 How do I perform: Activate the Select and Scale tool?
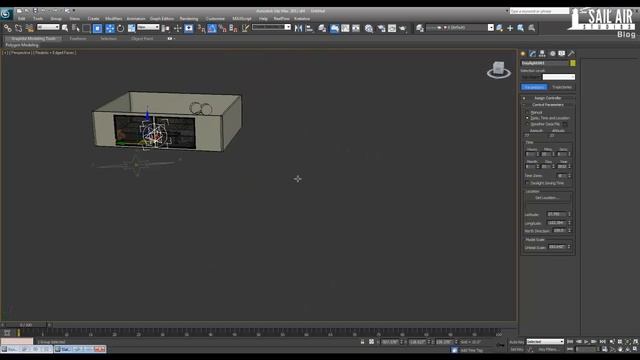(131, 28)
